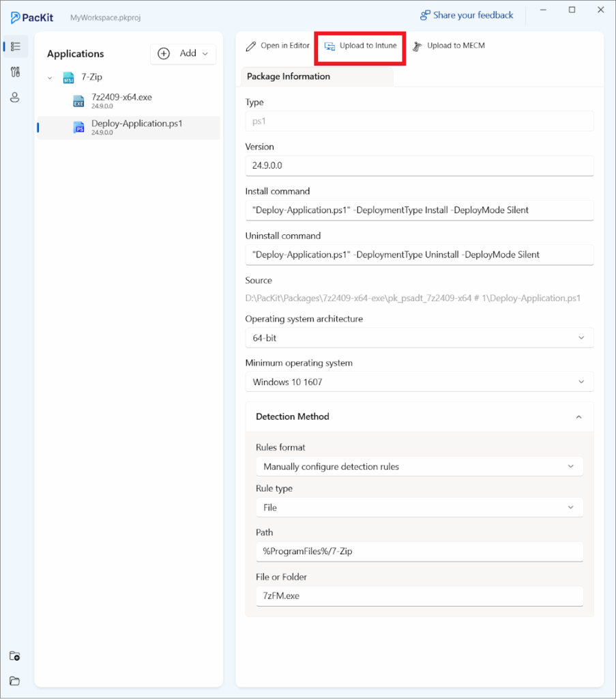Select 7z2409-x64.exe in the tree

pos(121,98)
